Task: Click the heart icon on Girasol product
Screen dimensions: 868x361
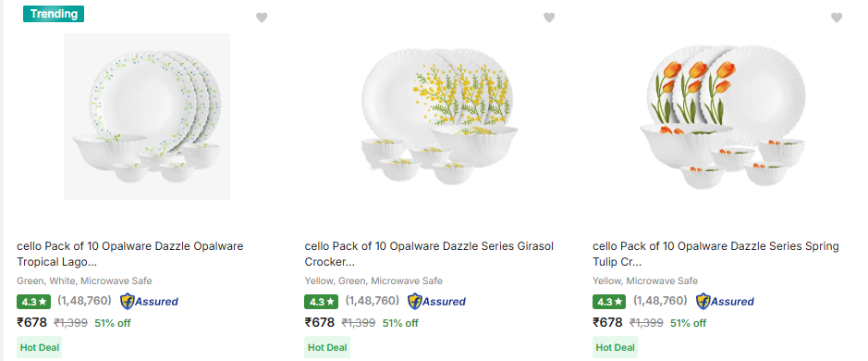Action: [548, 18]
